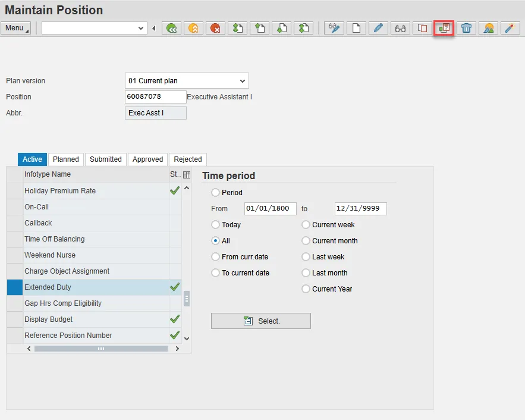Click the next page icon
Image resolution: width=525 pixels, height=420 pixels.
point(282,28)
